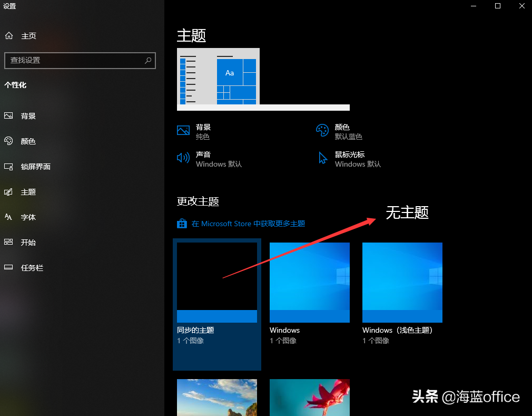Click the current theme preview image
This screenshot has width=532, height=416.
[263, 79]
